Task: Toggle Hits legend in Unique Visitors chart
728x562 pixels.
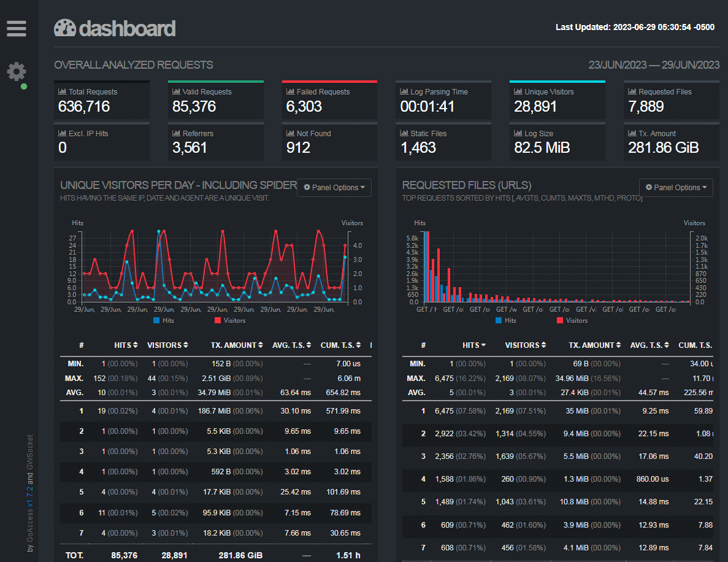Action: click(x=163, y=320)
